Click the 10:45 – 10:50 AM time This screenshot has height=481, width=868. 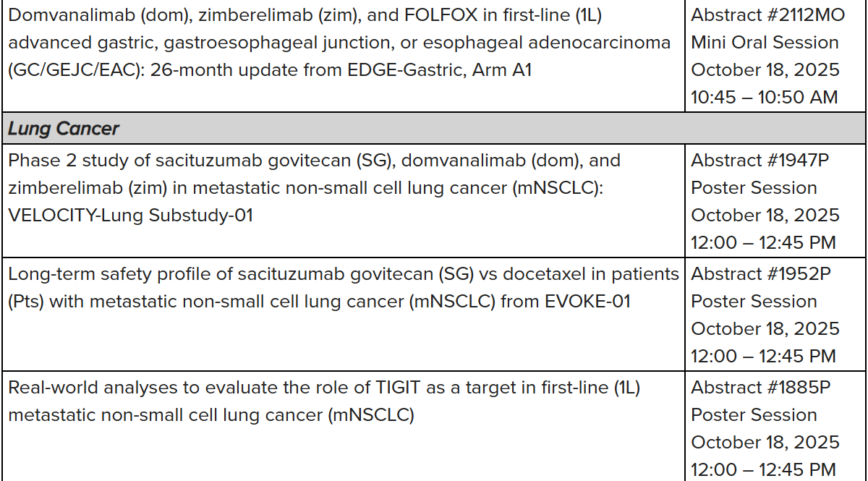coord(764,97)
